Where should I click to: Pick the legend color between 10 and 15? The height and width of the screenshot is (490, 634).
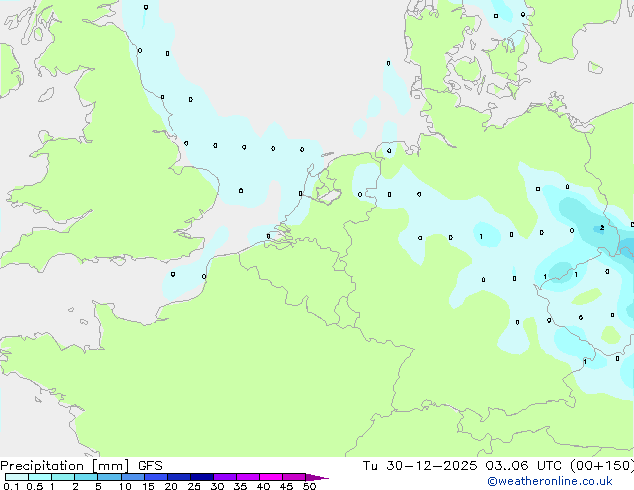[x=132, y=477]
